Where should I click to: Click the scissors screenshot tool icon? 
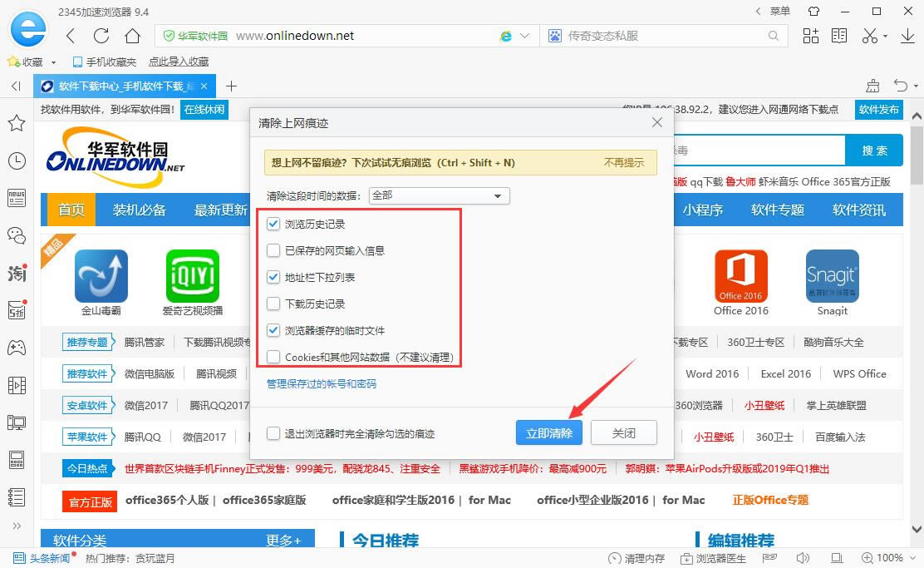click(870, 36)
